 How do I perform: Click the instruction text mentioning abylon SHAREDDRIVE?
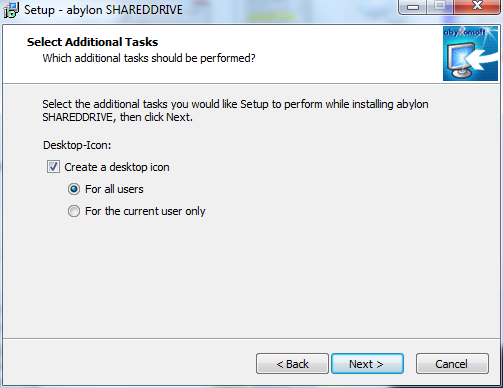[x=235, y=111]
